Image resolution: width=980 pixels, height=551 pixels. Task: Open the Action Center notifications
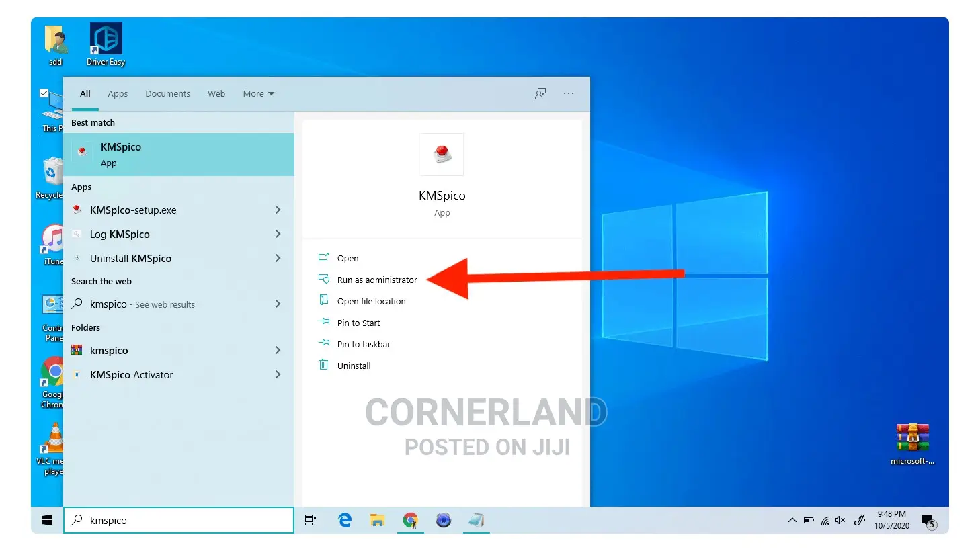click(x=928, y=521)
